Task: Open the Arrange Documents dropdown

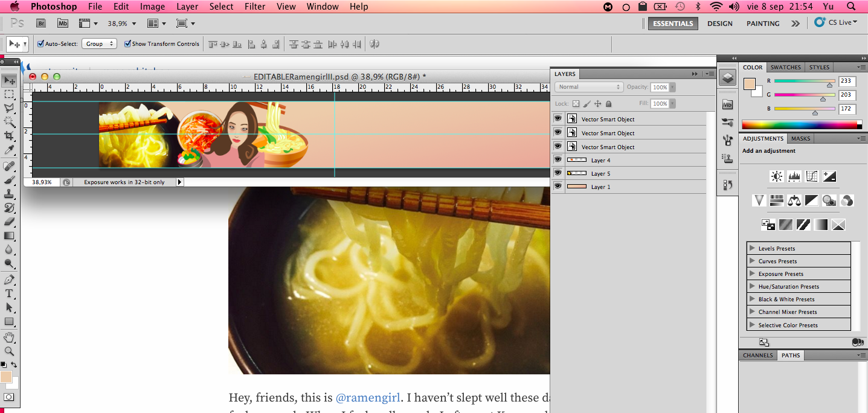Action: (x=157, y=24)
